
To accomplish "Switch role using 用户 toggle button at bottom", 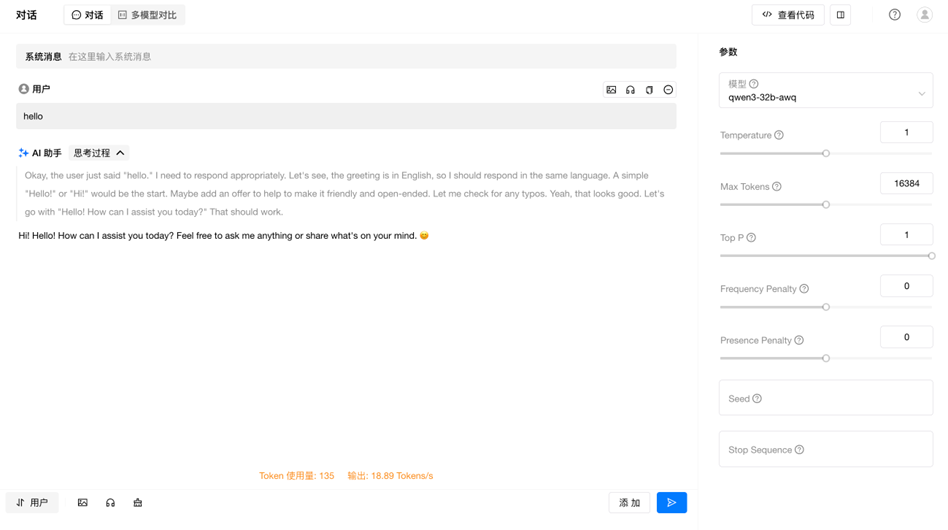I will [x=32, y=503].
